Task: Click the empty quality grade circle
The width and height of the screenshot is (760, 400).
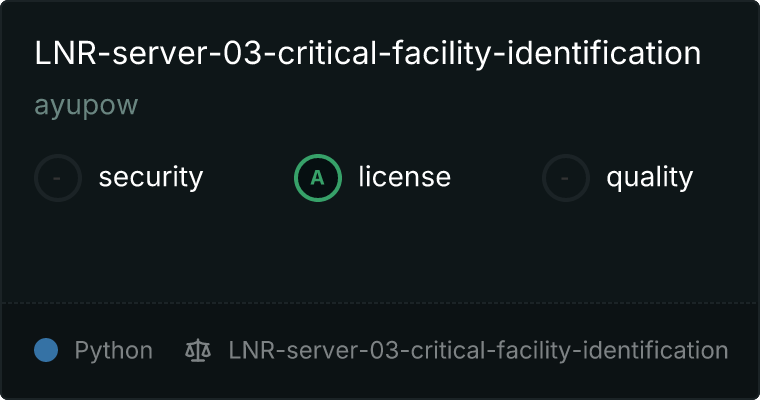Action: pos(566,178)
